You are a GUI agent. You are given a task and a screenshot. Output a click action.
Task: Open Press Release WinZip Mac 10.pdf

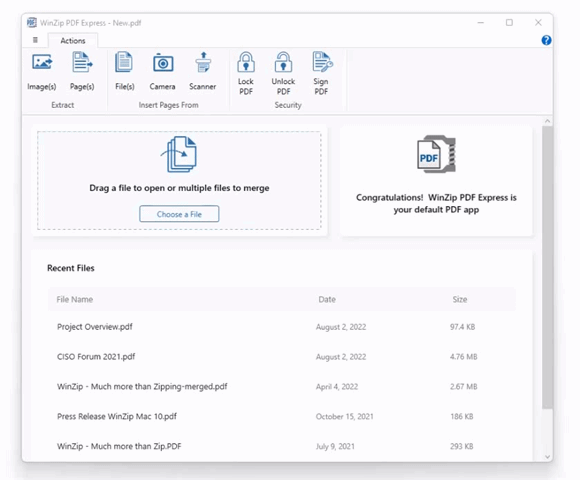pyautogui.click(x=117, y=417)
